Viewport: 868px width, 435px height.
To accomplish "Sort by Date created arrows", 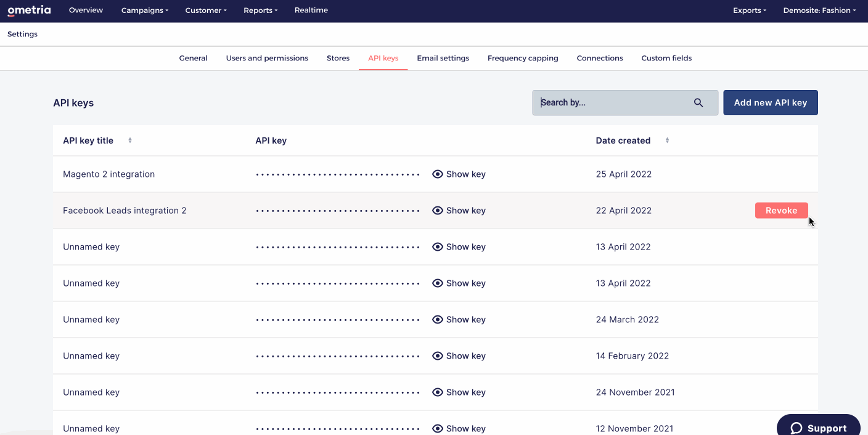I will click(x=667, y=140).
